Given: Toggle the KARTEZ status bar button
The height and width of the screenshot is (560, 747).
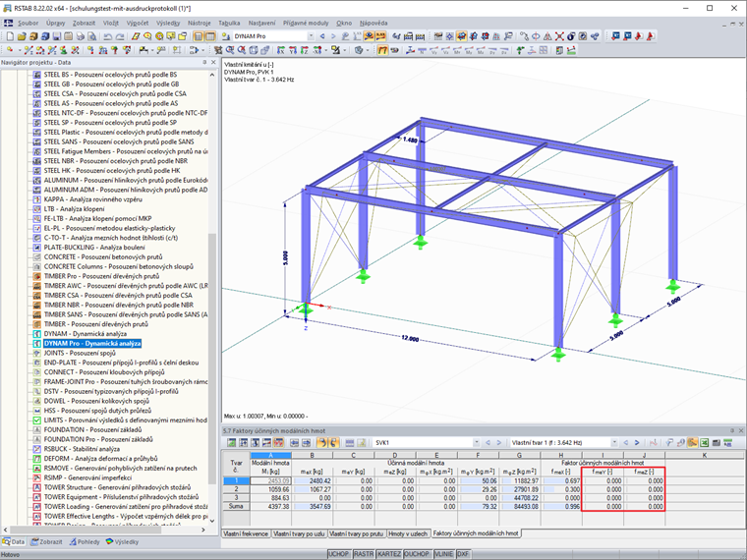Looking at the screenshot, I should (389, 554).
